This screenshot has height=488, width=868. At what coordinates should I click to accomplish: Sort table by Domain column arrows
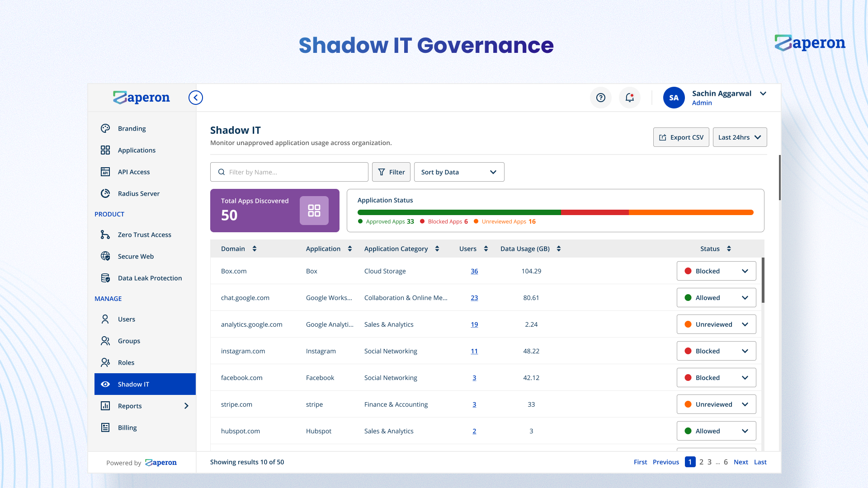tap(255, 249)
